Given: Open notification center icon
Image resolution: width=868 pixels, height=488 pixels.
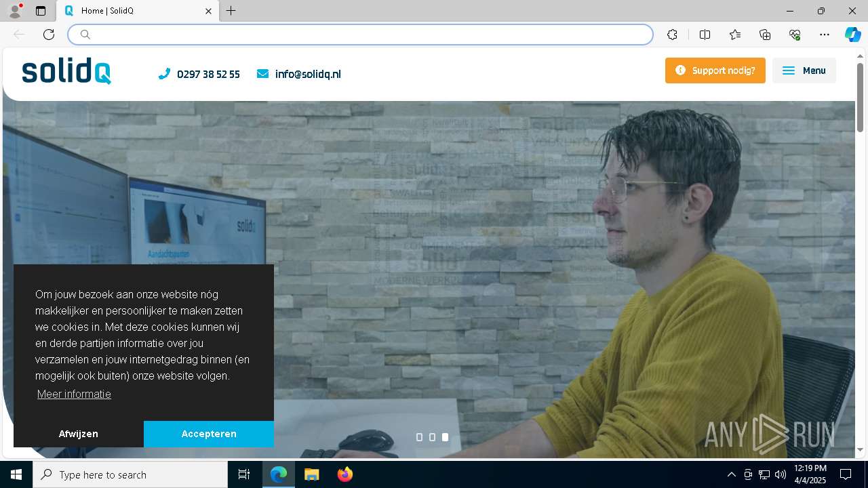Looking at the screenshot, I should (846, 474).
